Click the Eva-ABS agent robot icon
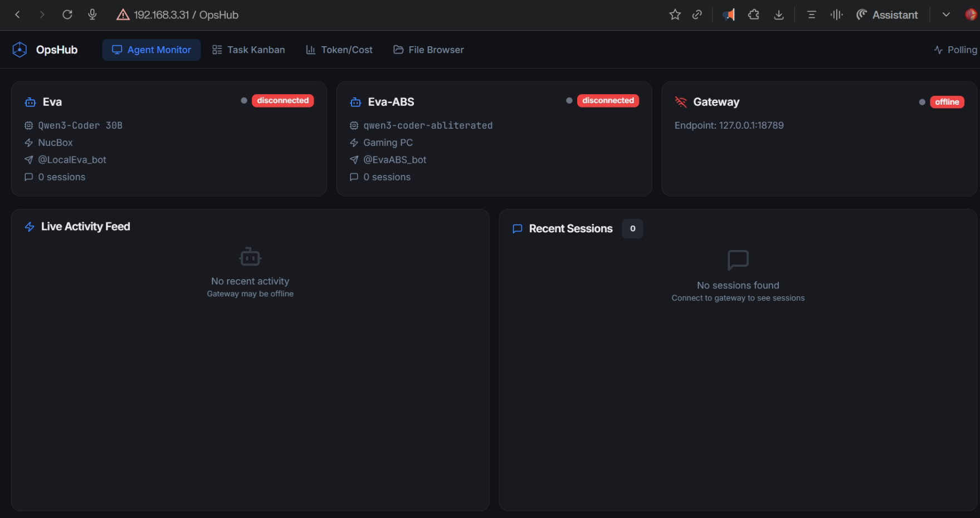Screen dimensions: 980x518 click(355, 102)
